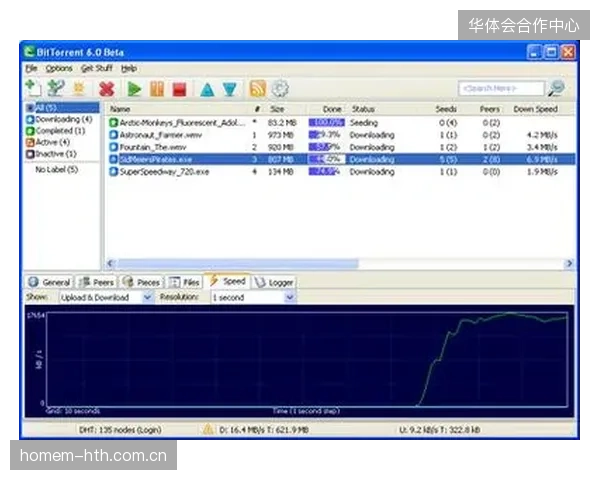
Task: Select the Inactive (1) category
Action: [51, 154]
